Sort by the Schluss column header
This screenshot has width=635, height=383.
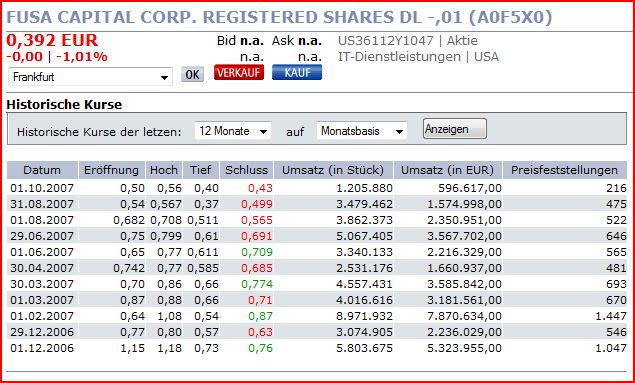[247, 170]
